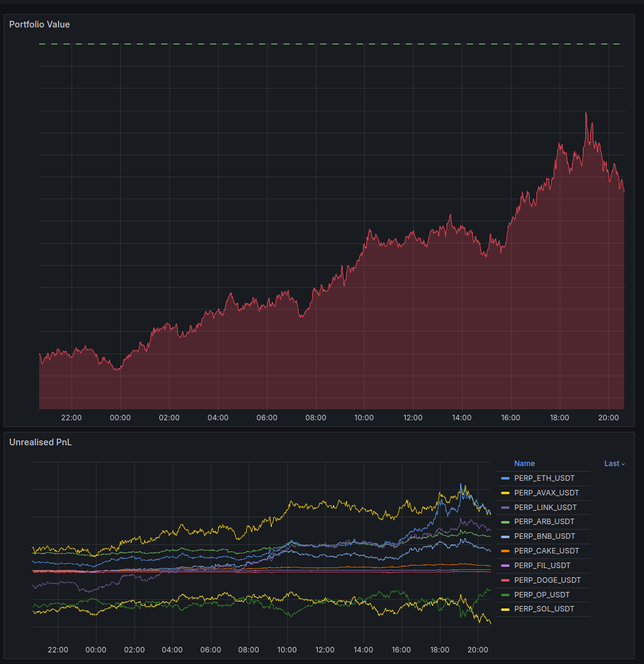
Task: Sort legend by Name column header
Action: click(524, 464)
